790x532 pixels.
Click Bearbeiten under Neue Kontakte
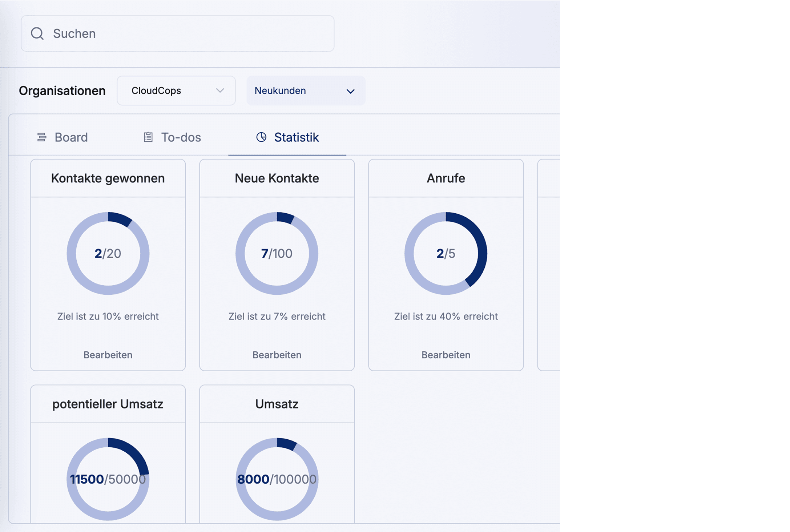pos(277,355)
